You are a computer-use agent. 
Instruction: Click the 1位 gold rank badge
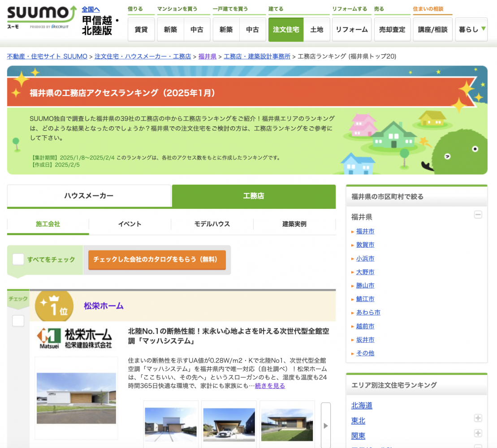pyautogui.click(x=54, y=306)
